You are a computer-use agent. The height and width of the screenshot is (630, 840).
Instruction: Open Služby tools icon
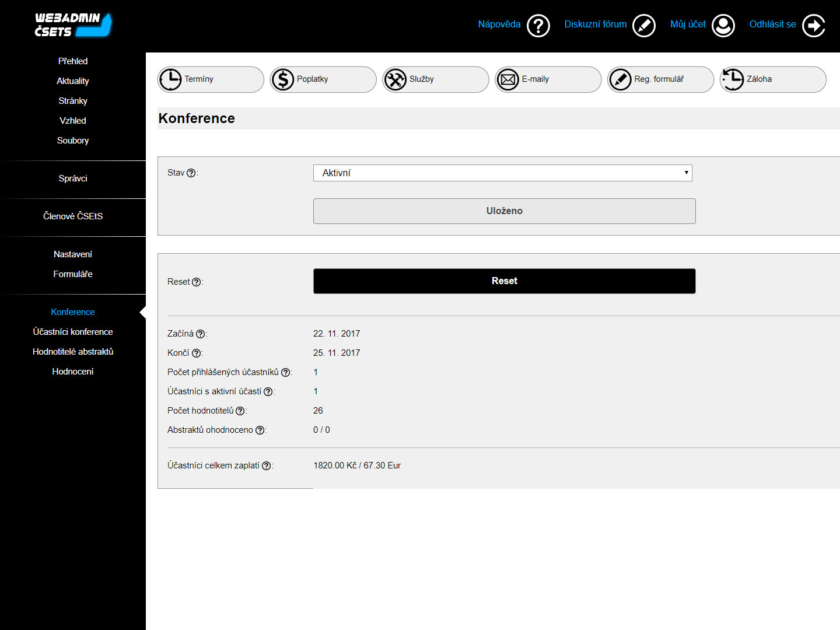click(x=395, y=79)
